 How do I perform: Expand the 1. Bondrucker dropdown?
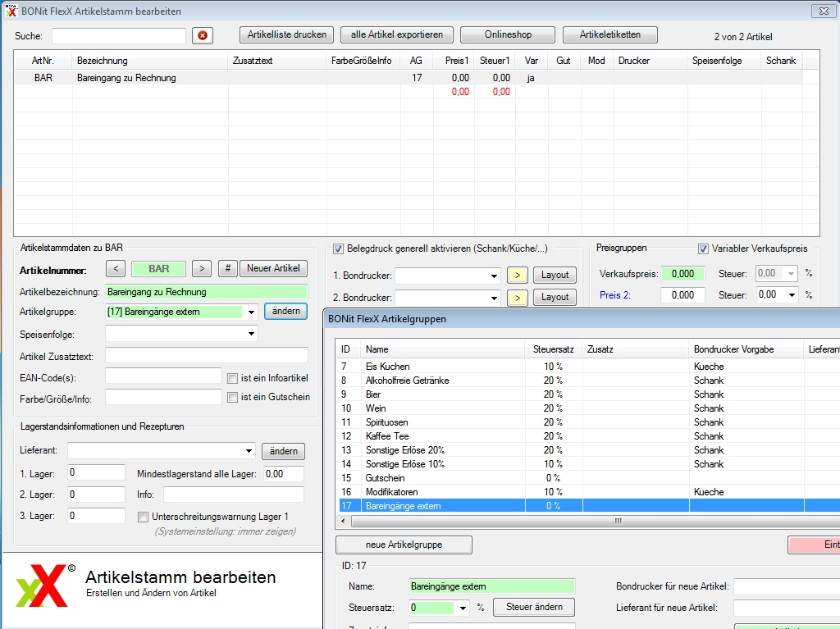493,276
